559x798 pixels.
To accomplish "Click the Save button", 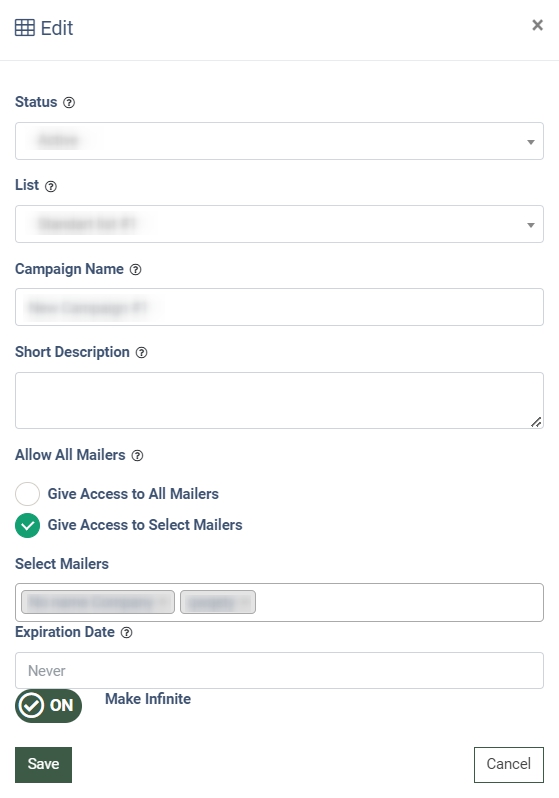I will click(43, 764).
